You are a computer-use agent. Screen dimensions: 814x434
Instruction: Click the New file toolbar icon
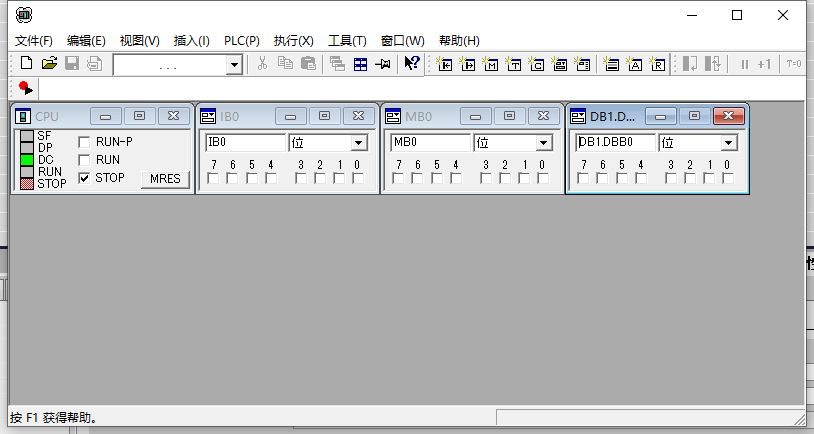(x=26, y=64)
